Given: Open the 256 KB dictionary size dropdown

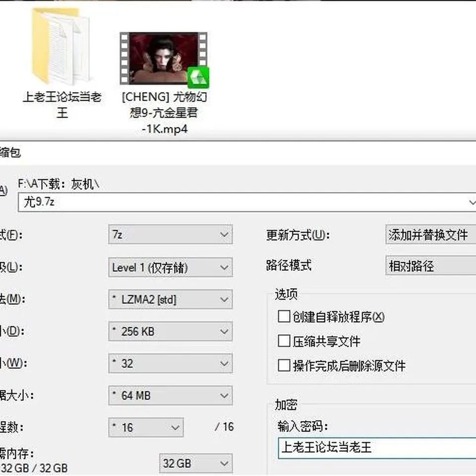Looking at the screenshot, I should pos(170,331).
